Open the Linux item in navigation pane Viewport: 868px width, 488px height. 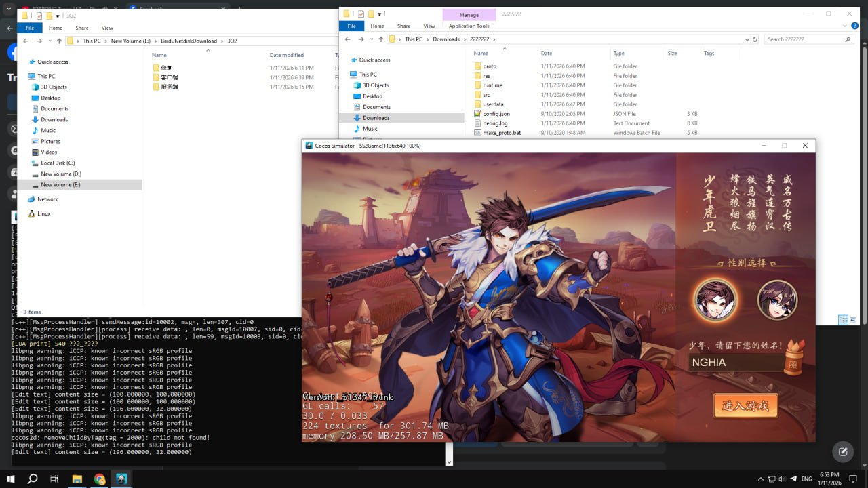44,213
